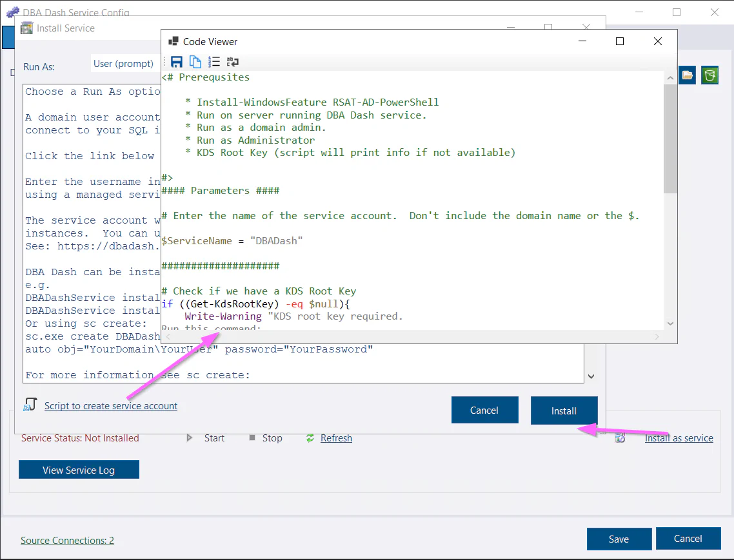This screenshot has width=734, height=560.
Task: Copy the script using the copy icon
Action: (195, 62)
